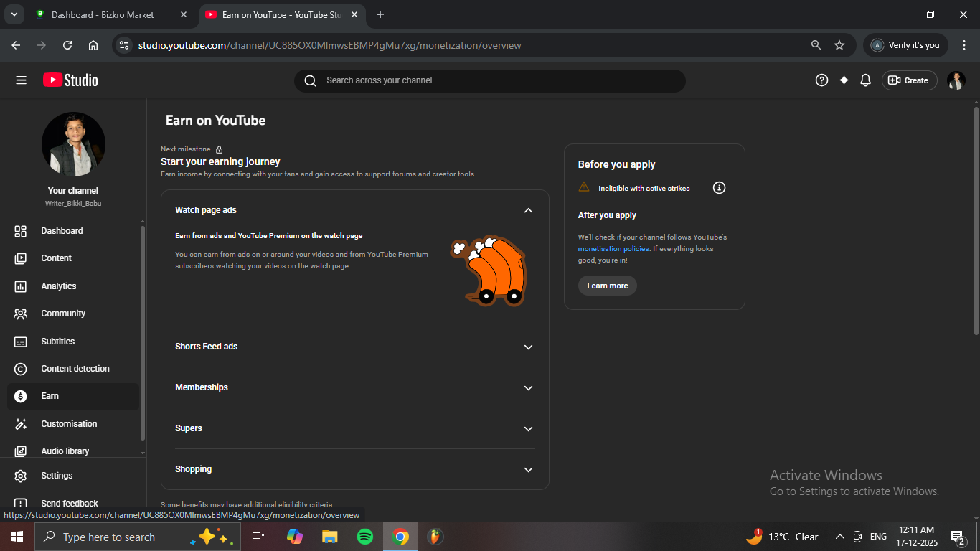Open the account avatar in top bar
This screenshot has height=551, width=980.
(x=956, y=80)
